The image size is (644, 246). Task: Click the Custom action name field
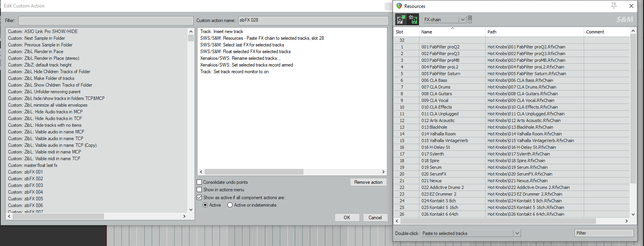(313, 20)
